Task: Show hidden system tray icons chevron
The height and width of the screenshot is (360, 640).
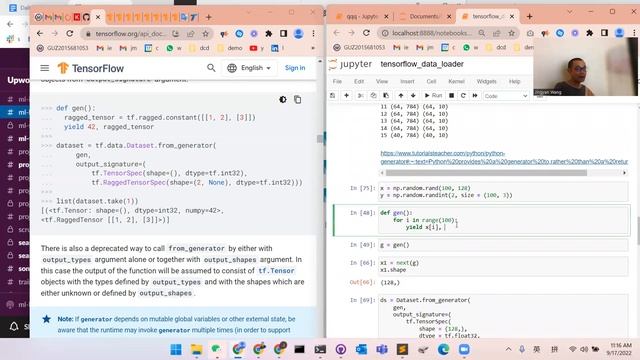Action: pyautogui.click(x=508, y=349)
